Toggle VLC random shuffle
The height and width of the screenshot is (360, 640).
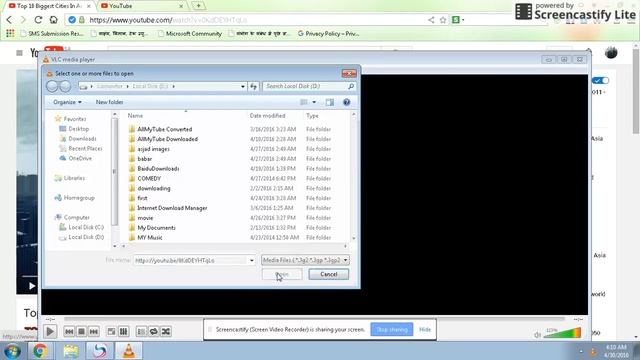tap(166, 331)
